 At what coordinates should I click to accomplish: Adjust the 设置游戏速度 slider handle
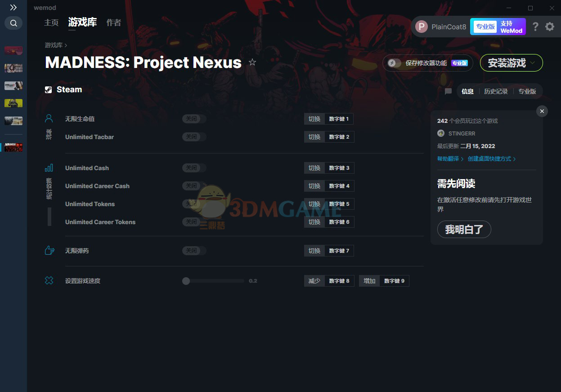click(x=186, y=281)
